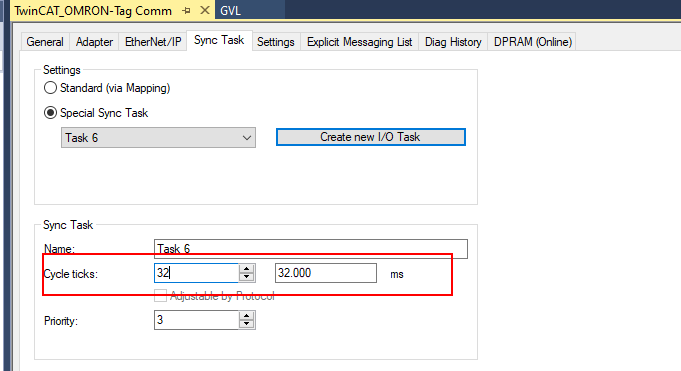This screenshot has height=371, width=681.
Task: Open the Settings tab
Action: pos(276,42)
